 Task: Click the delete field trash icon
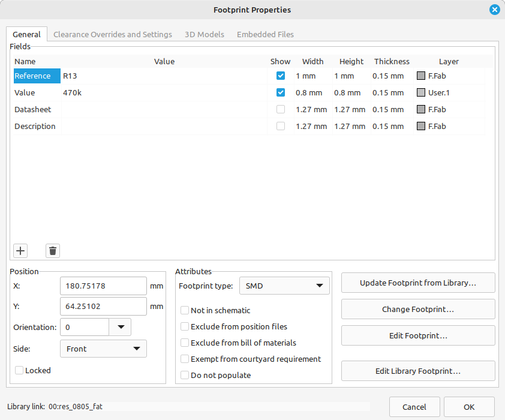(x=53, y=251)
